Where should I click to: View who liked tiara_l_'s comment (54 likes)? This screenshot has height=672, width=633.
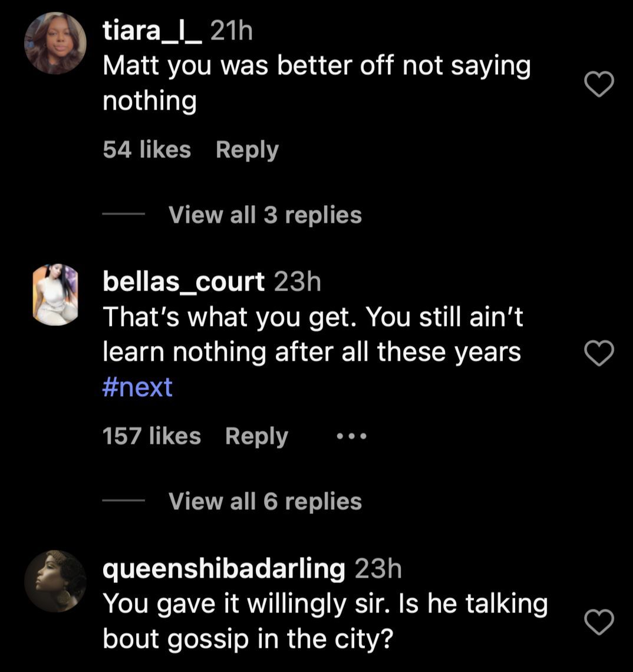[145, 149]
